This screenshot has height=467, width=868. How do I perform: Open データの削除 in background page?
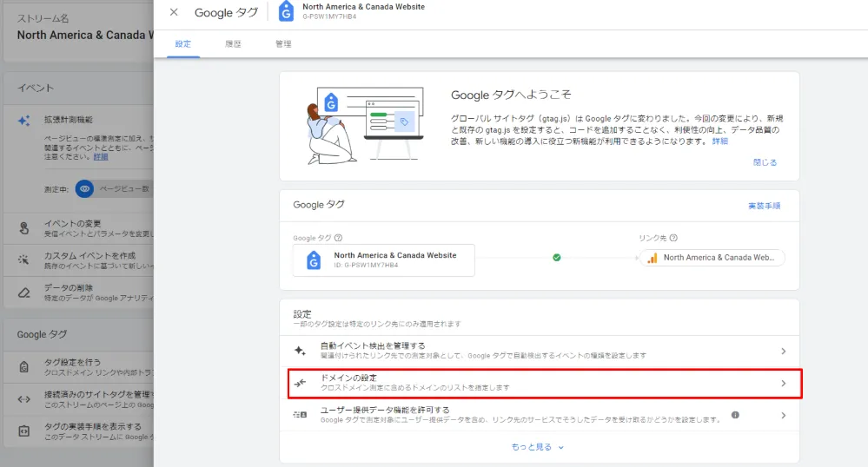[x=78, y=293]
